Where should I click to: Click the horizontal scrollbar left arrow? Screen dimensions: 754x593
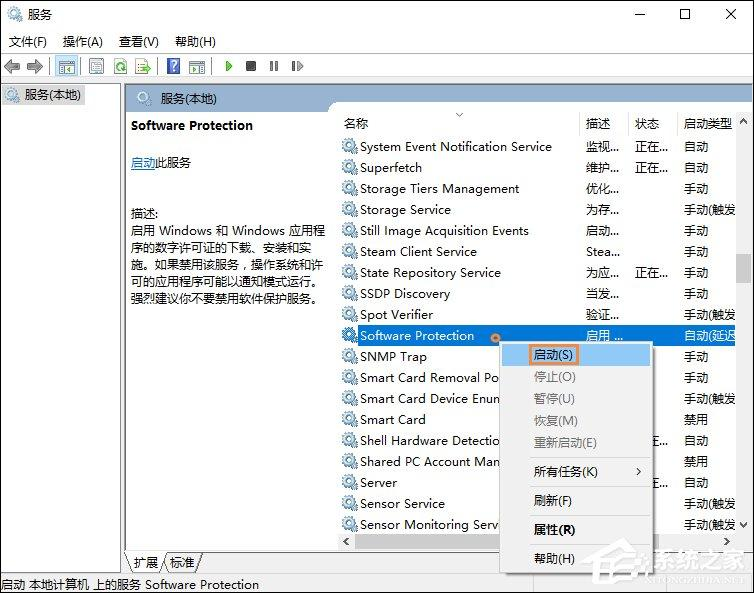346,542
